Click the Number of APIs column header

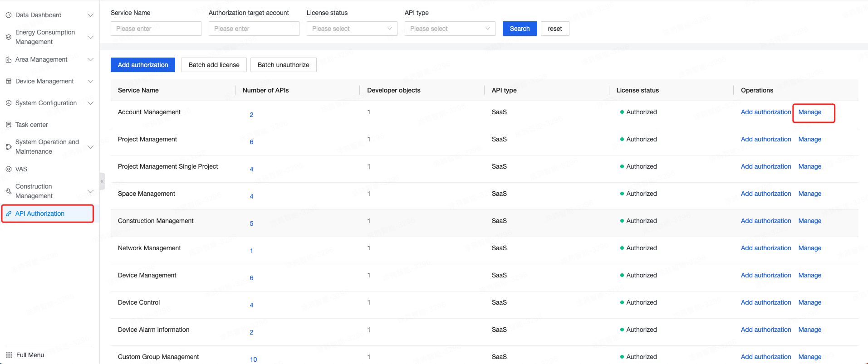(x=265, y=90)
